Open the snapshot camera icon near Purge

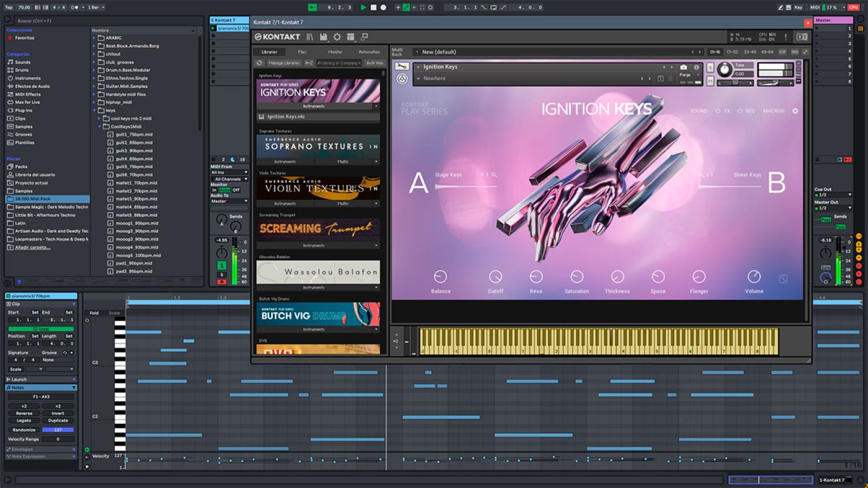[x=684, y=67]
